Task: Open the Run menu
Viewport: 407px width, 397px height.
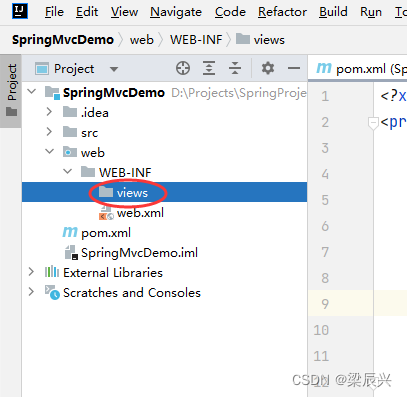Action: (371, 12)
